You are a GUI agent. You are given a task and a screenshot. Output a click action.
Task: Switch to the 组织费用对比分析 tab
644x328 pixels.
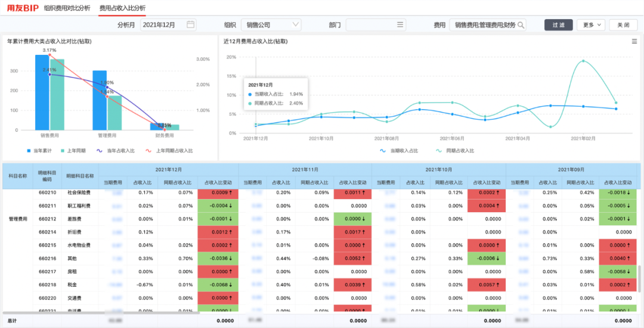[x=67, y=8]
